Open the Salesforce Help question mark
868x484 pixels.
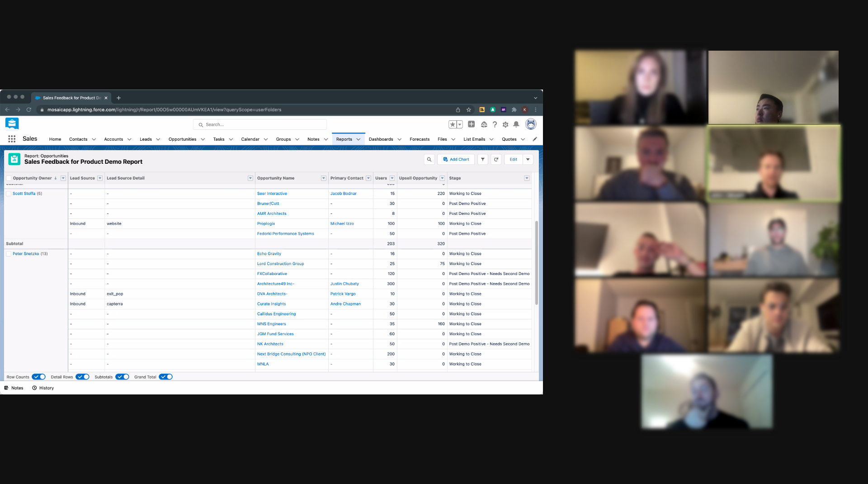(495, 124)
